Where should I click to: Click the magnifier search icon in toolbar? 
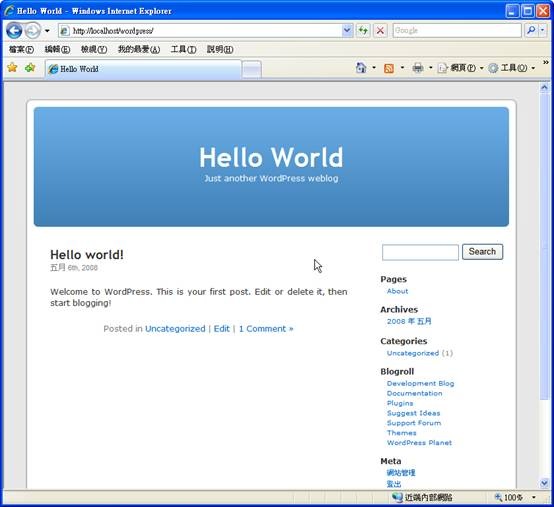(x=531, y=31)
